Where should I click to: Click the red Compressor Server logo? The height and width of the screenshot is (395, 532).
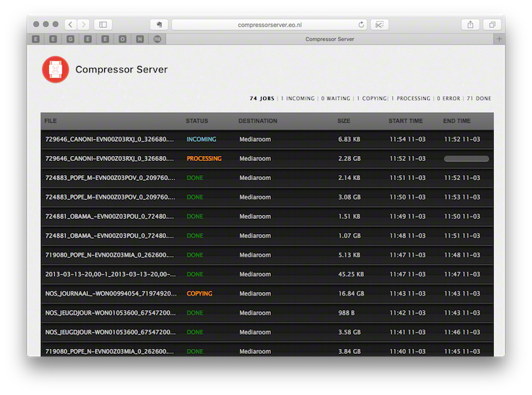(x=55, y=69)
